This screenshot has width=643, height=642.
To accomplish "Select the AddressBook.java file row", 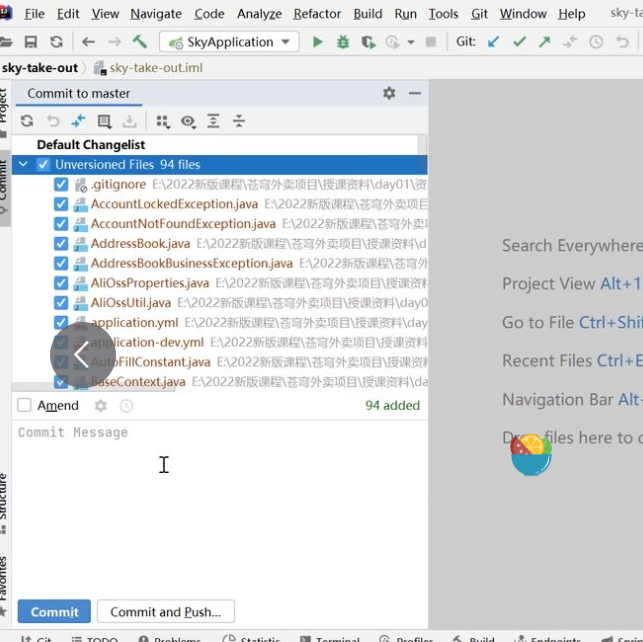I will pos(219,244).
